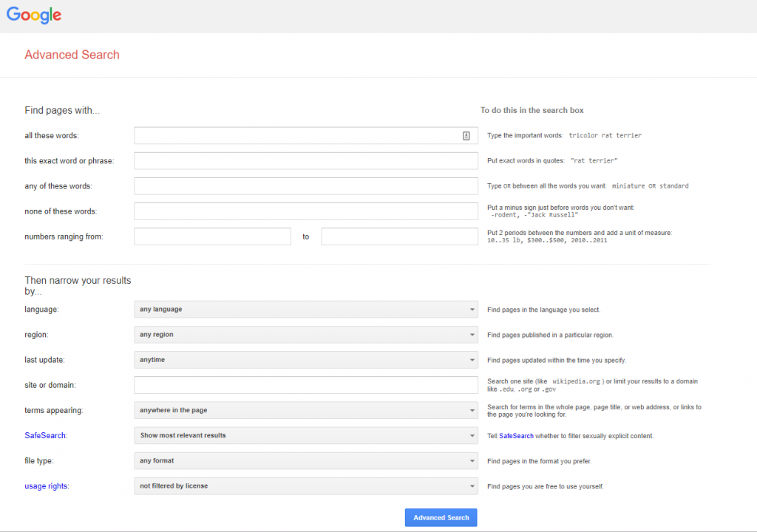Click the 'all these words:' label
757x532 pixels.
pos(52,136)
